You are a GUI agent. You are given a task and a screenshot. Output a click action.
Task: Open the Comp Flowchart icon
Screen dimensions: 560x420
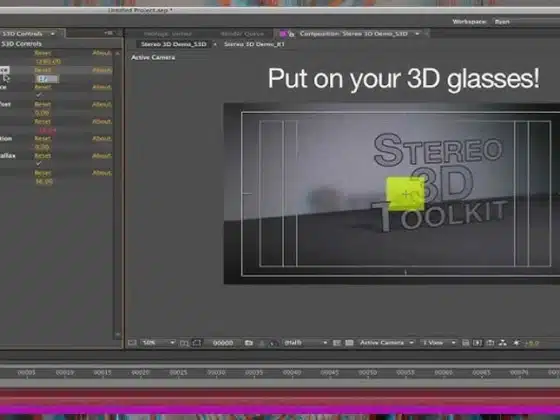pos(503,343)
